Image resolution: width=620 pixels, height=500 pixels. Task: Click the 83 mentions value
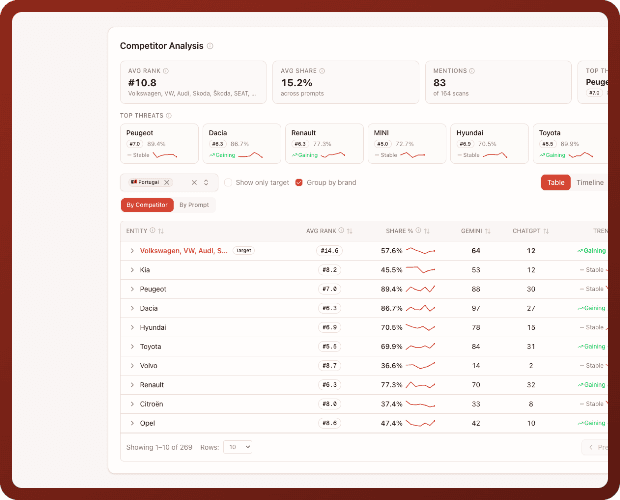[439, 83]
